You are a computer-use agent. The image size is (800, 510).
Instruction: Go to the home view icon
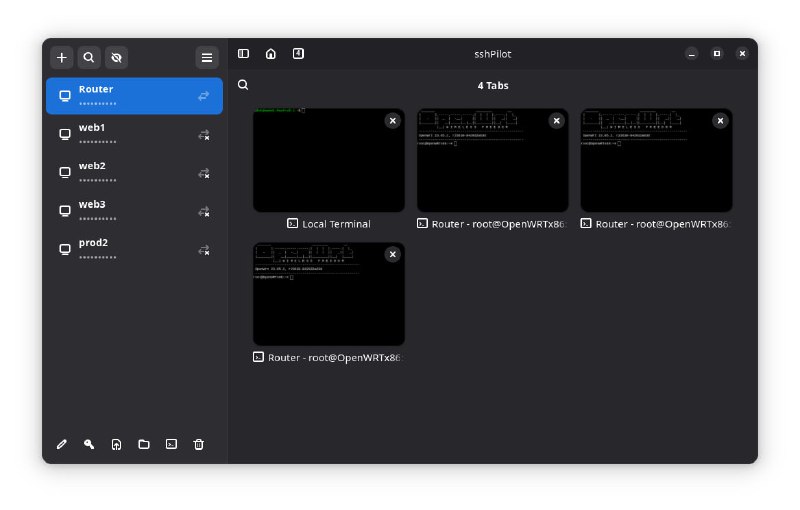[x=271, y=54]
